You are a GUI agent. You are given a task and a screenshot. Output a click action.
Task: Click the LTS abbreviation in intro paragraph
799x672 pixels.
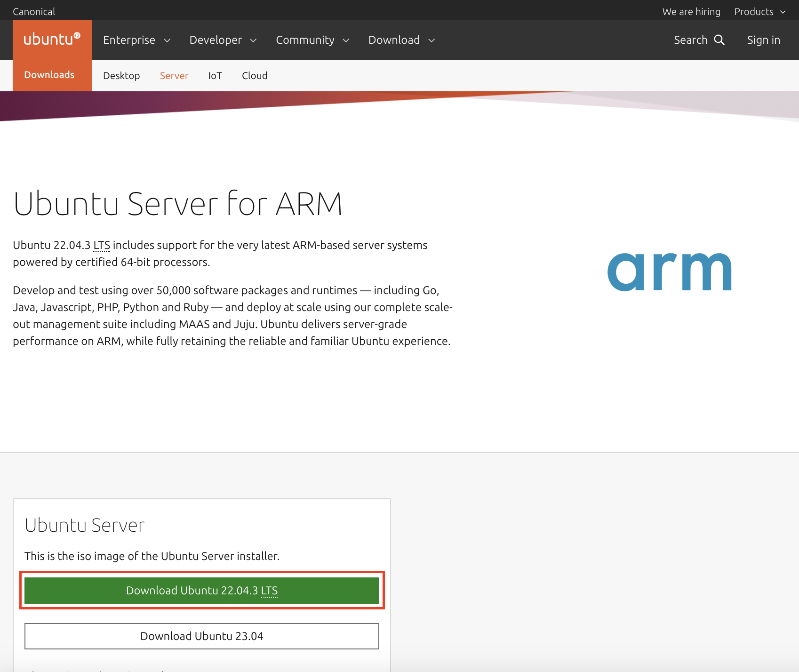102,245
